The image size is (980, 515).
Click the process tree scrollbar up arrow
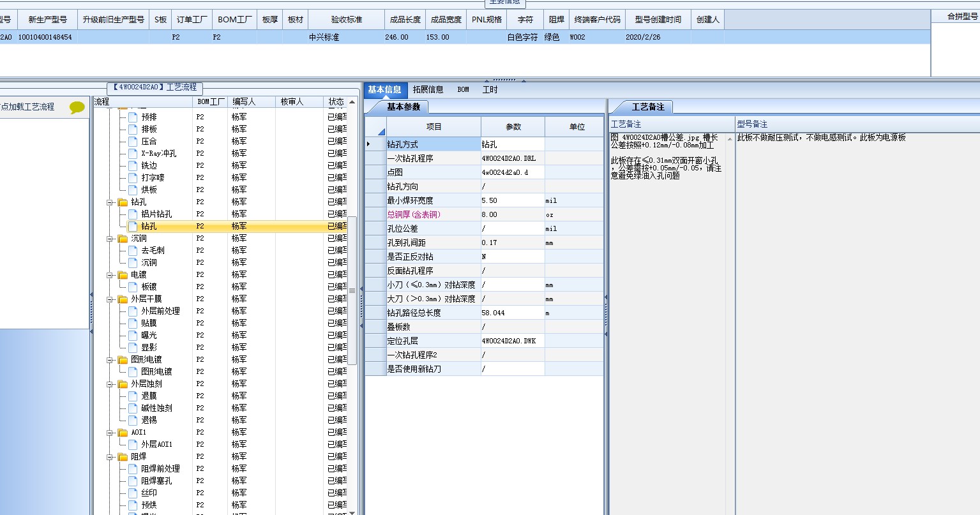tap(352, 102)
